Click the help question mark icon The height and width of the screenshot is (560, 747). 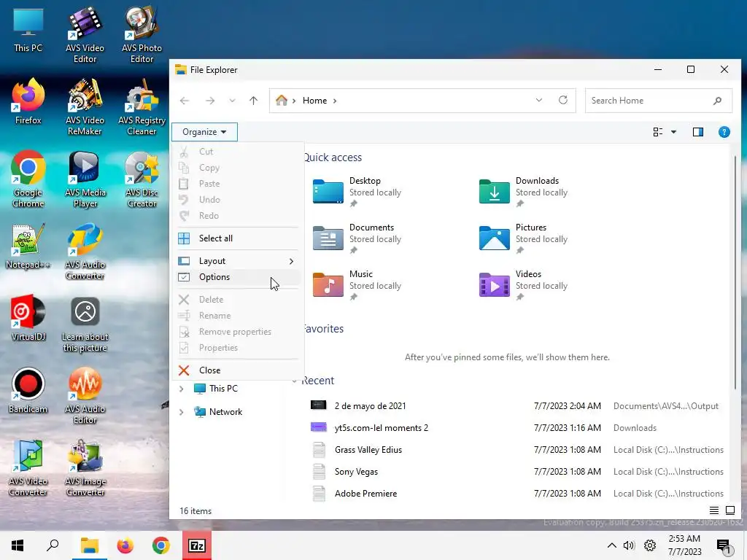[724, 132]
